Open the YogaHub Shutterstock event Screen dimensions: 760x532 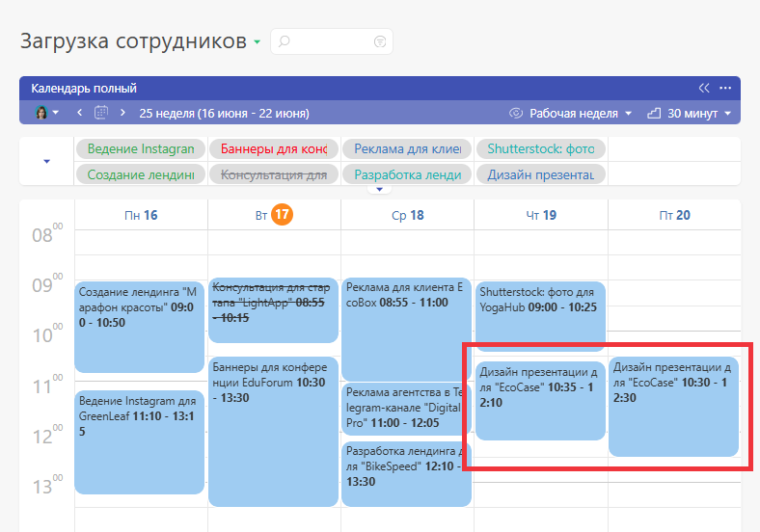pos(540,314)
